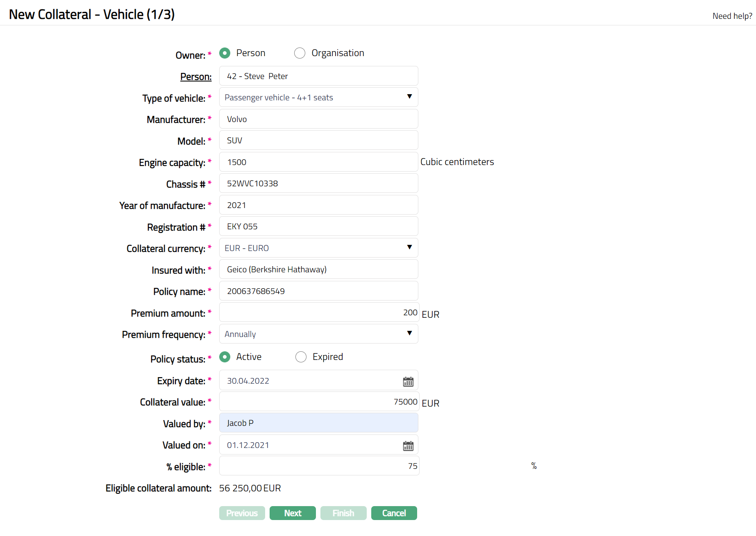The height and width of the screenshot is (536, 756).
Task: Click the Manufacturer field containing Volvo
Action: [318, 119]
